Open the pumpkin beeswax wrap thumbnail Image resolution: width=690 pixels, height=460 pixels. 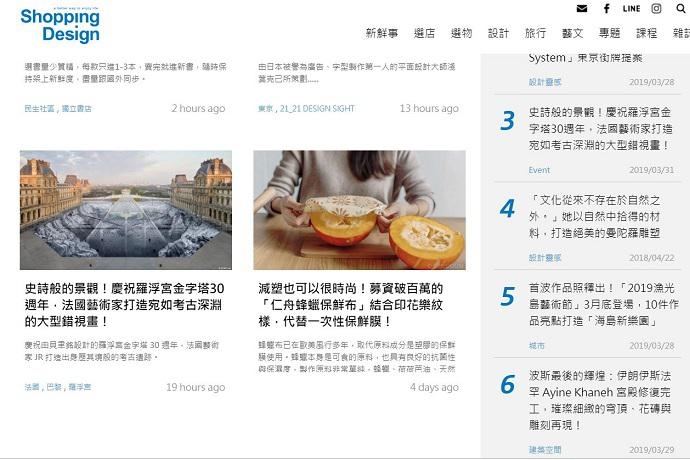click(359, 210)
